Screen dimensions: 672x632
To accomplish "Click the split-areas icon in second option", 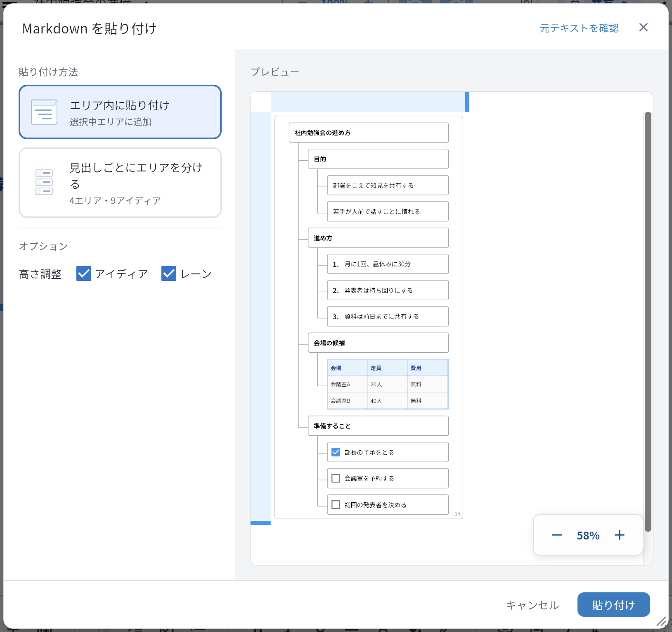I will coord(44,182).
